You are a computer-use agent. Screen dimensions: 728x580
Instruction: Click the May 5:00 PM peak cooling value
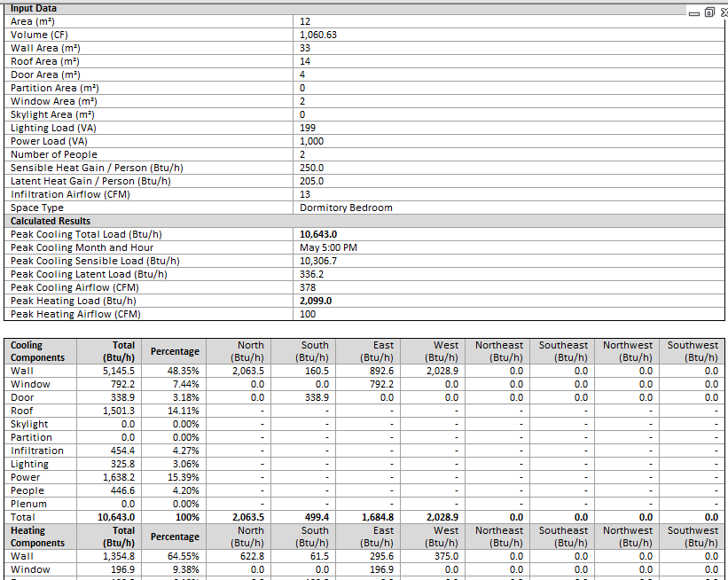(x=328, y=247)
